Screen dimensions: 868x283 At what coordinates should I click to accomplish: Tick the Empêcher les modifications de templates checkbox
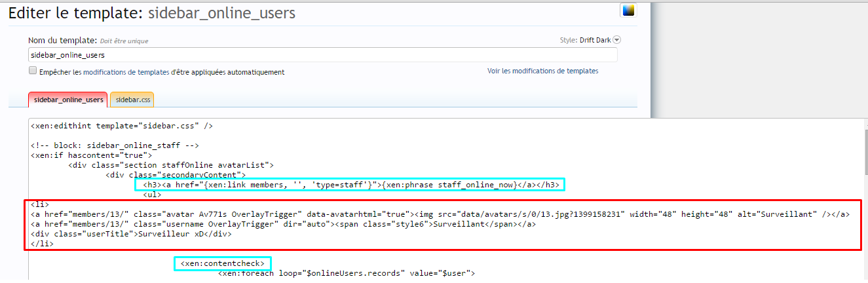[x=33, y=71]
